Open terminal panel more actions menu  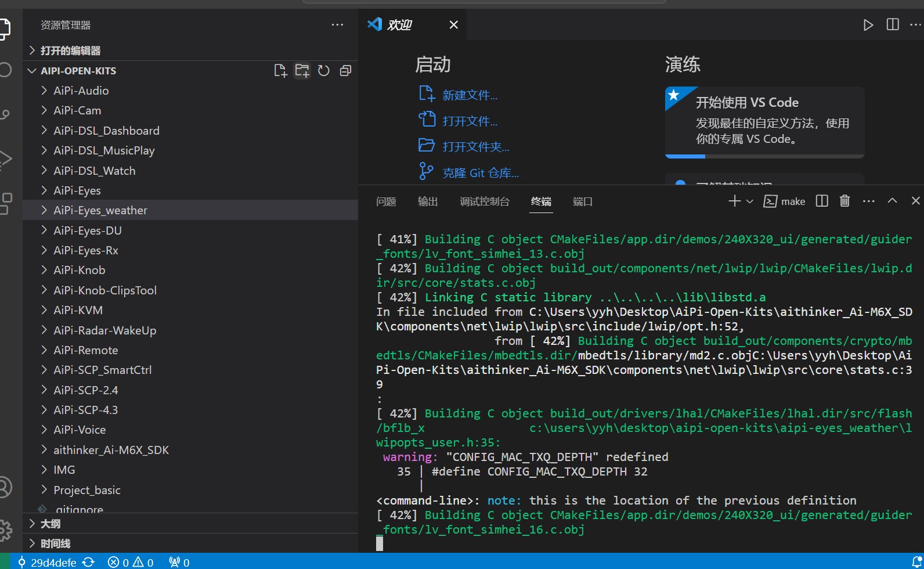[869, 201]
